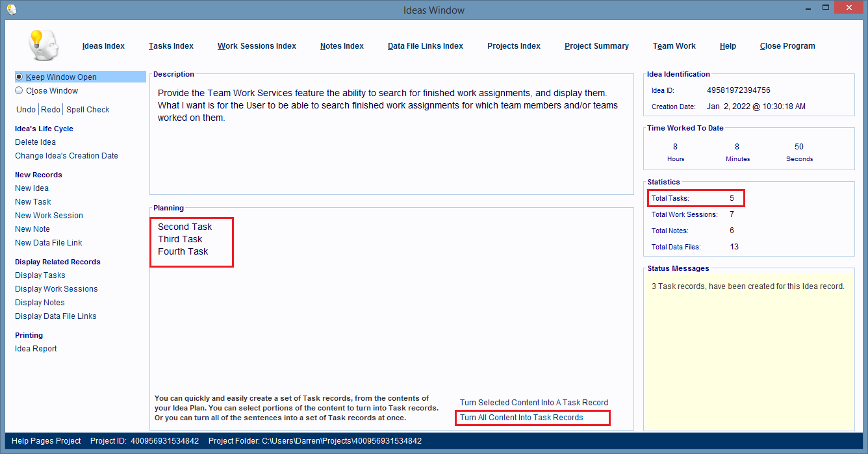Create a New Task record
The width and height of the screenshot is (868, 454).
(33, 202)
